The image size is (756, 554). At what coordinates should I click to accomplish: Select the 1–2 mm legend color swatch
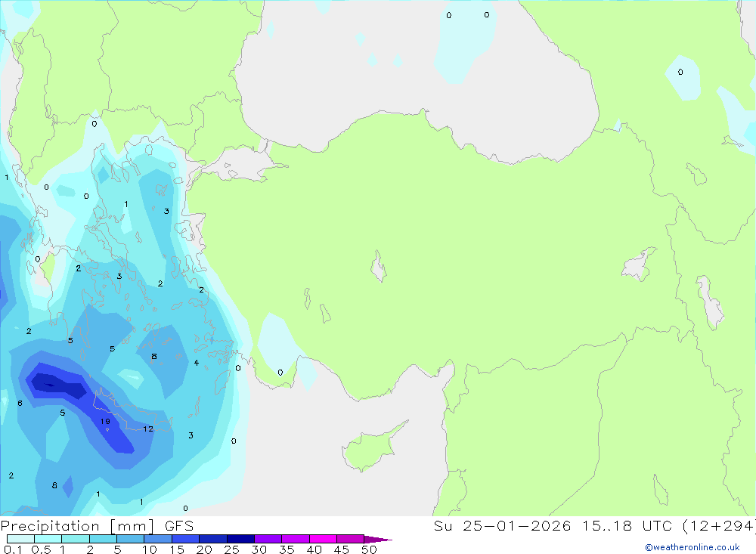pos(75,539)
